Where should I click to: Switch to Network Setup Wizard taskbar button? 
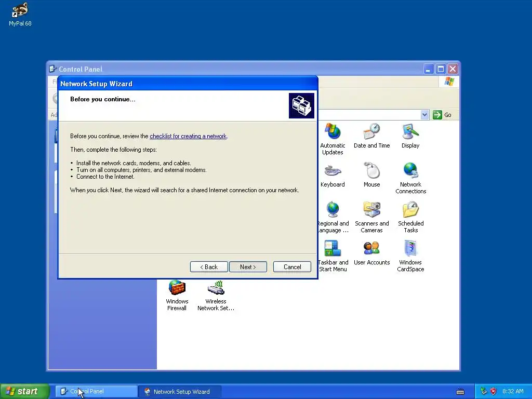point(180,392)
